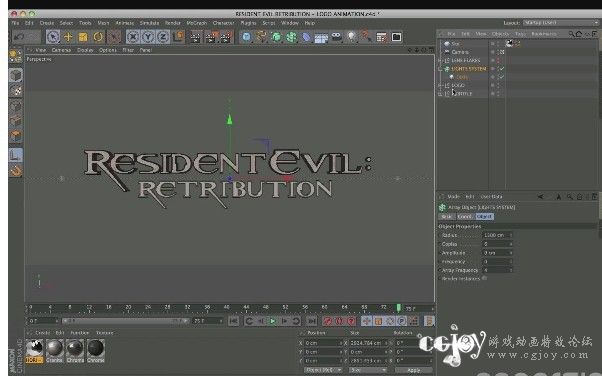The width and height of the screenshot is (602, 376).
Task: Toggle the X axis lock
Action: (x=133, y=37)
